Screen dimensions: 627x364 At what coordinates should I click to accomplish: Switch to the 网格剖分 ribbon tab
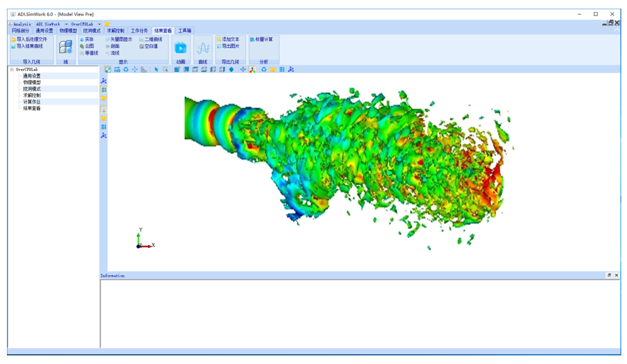[20, 31]
